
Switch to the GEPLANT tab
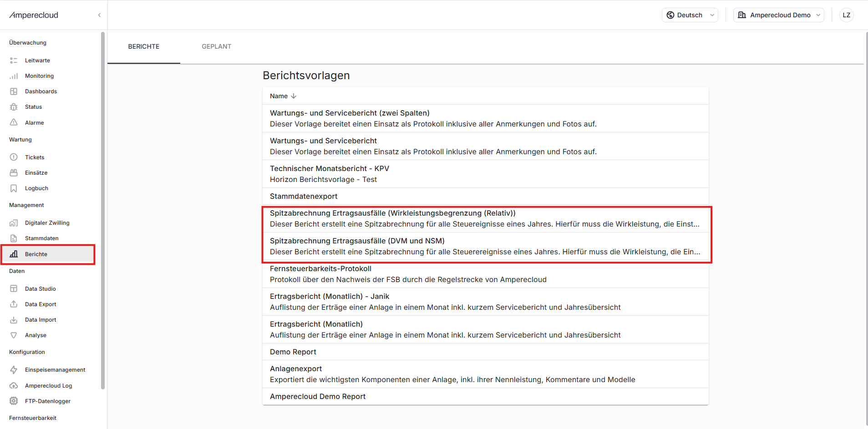coord(216,46)
